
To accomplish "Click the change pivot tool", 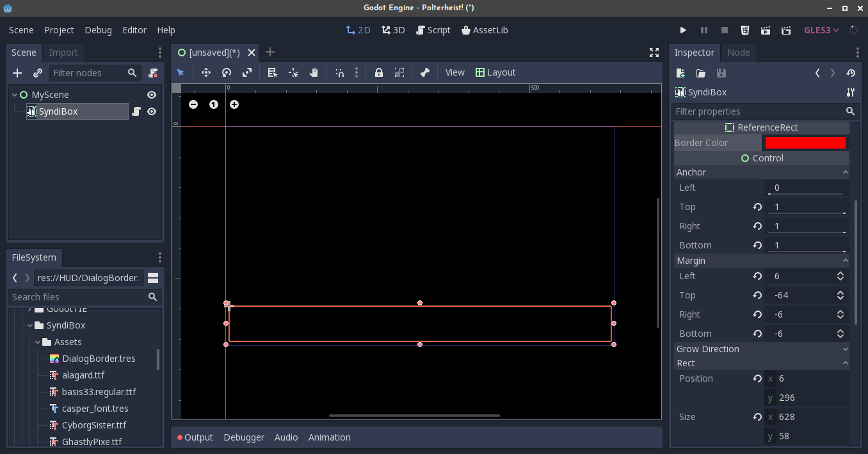I will [293, 72].
